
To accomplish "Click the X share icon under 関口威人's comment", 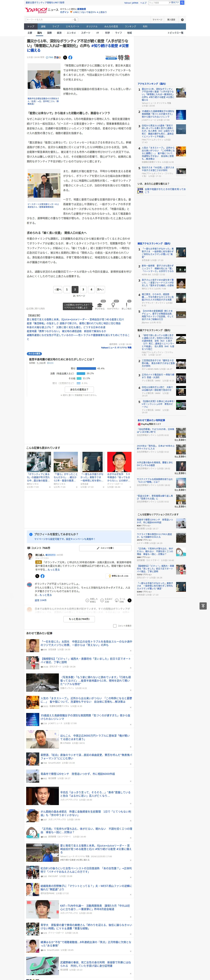I will (x=37, y=576).
